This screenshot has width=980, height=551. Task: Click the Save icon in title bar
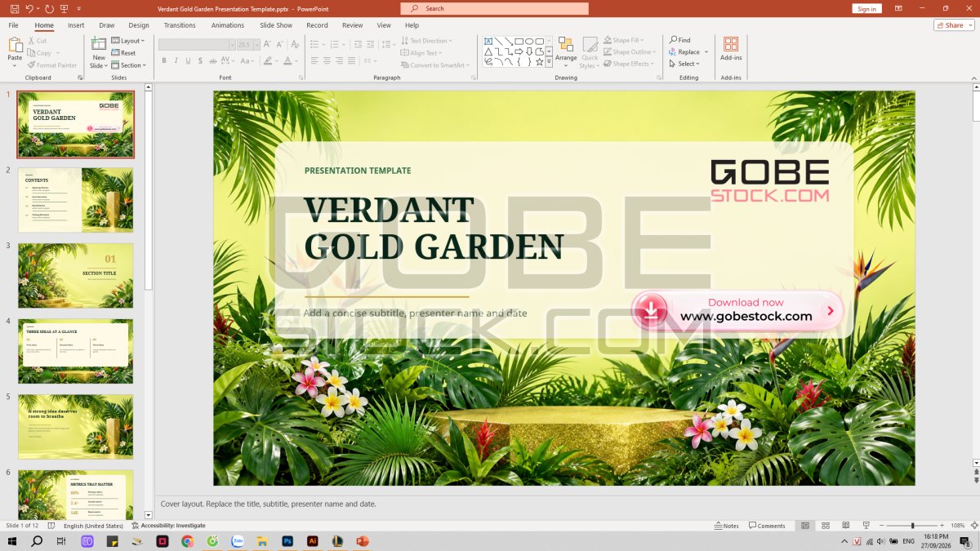point(14,8)
